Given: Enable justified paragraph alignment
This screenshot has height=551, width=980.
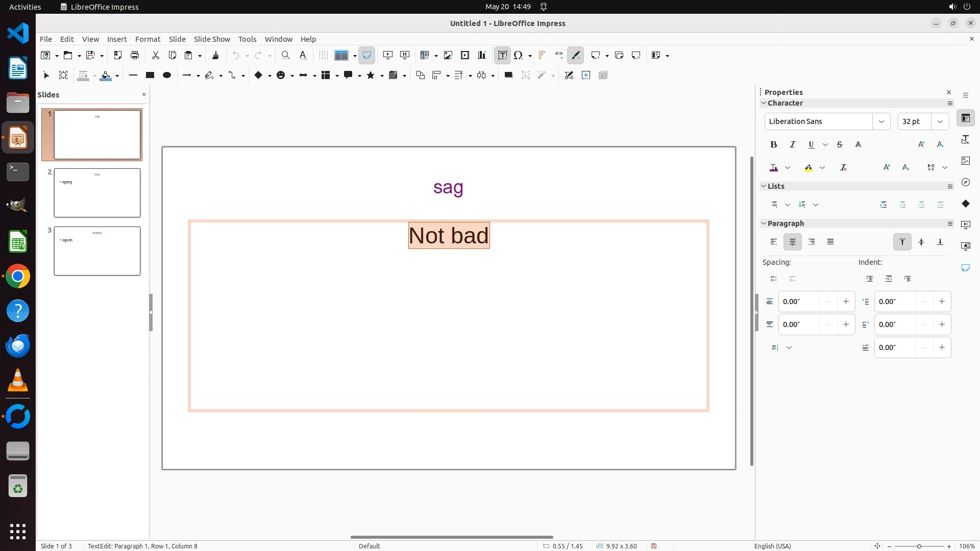Looking at the screenshot, I should [x=830, y=242].
